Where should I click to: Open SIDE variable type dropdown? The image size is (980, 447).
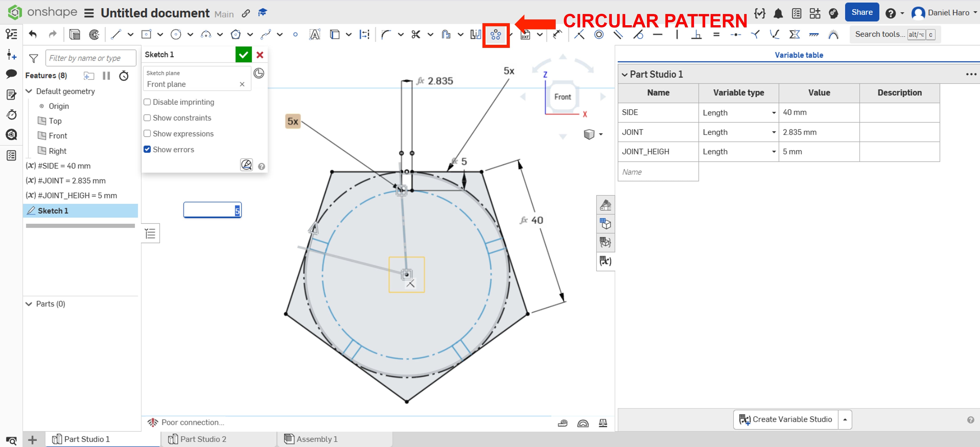(774, 113)
